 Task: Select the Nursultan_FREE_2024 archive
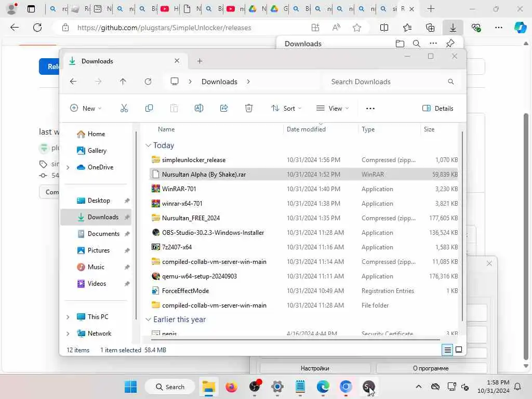pyautogui.click(x=303, y=218)
